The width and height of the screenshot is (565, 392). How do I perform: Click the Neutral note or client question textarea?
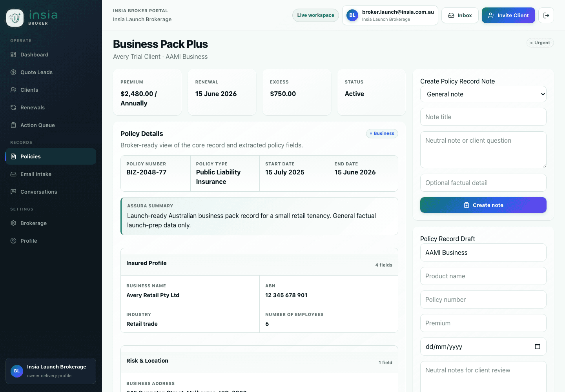point(483,150)
